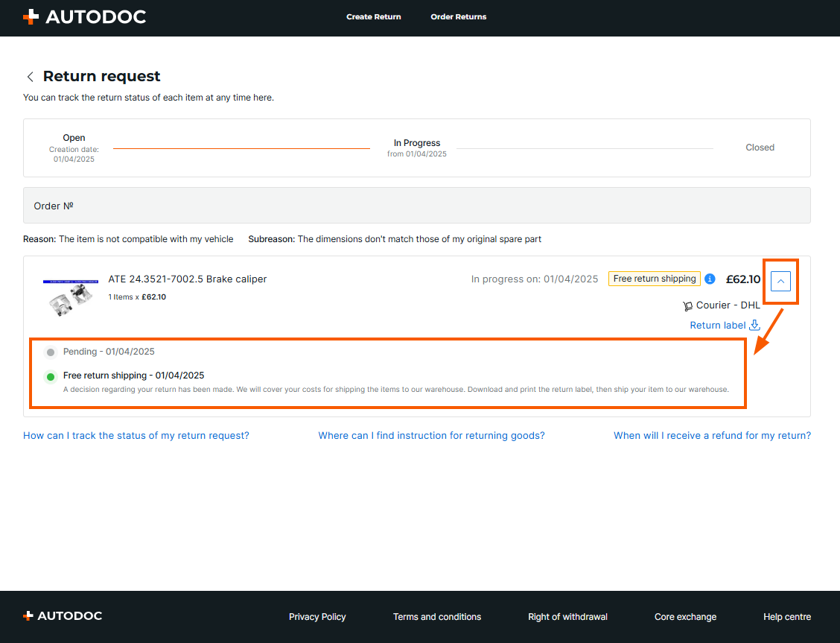Open 'When will I receive a refund' link
This screenshot has width=840, height=643.
pyautogui.click(x=712, y=435)
